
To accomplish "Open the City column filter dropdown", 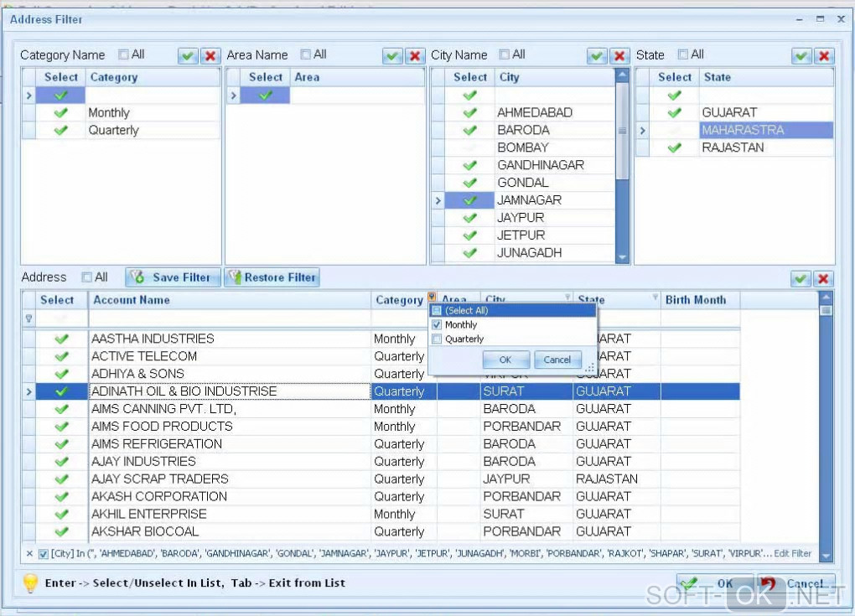I will pyautogui.click(x=567, y=298).
